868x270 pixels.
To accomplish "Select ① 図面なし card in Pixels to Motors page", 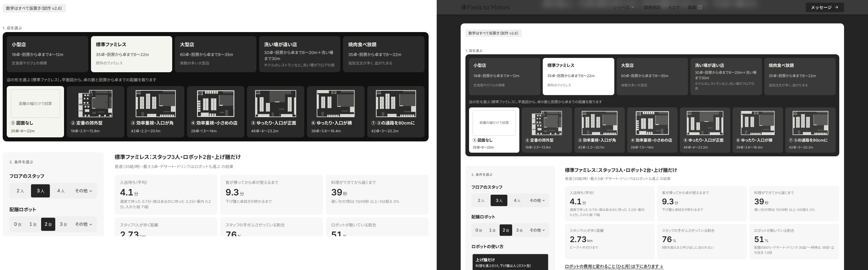I will [x=494, y=130].
